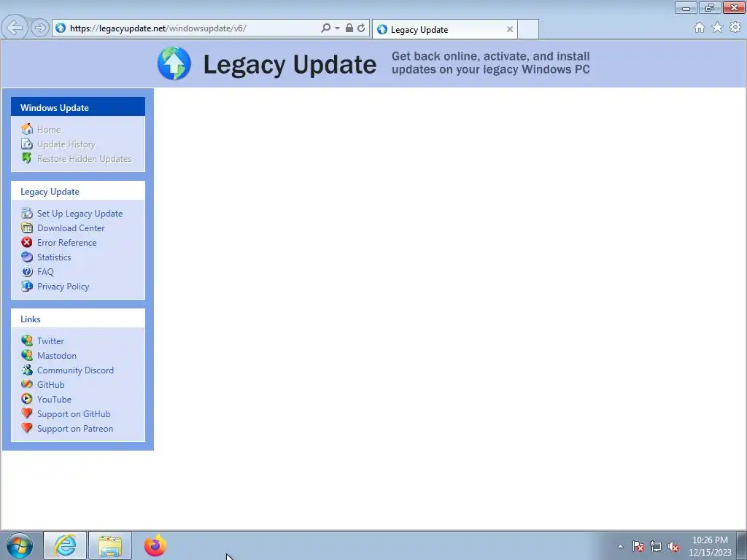Click the Legacy Update sidebar section header
Viewport: 747px width, 560px height.
point(78,191)
